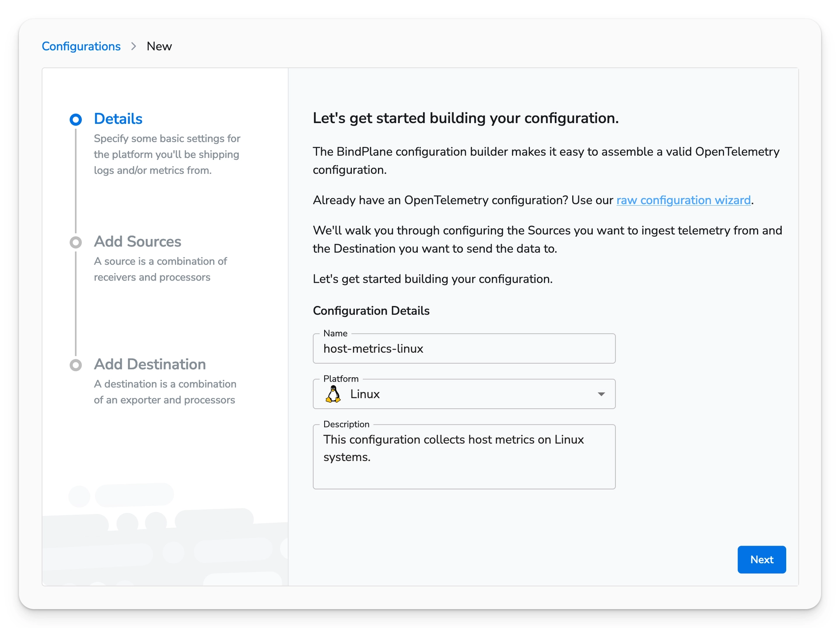Open the raw configuration wizard link

(683, 200)
